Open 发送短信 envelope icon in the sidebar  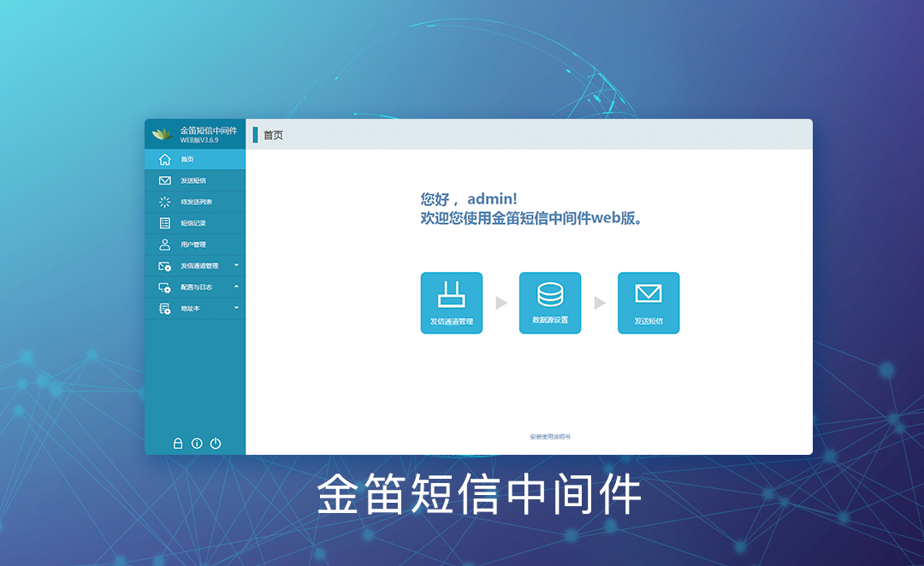tap(165, 180)
